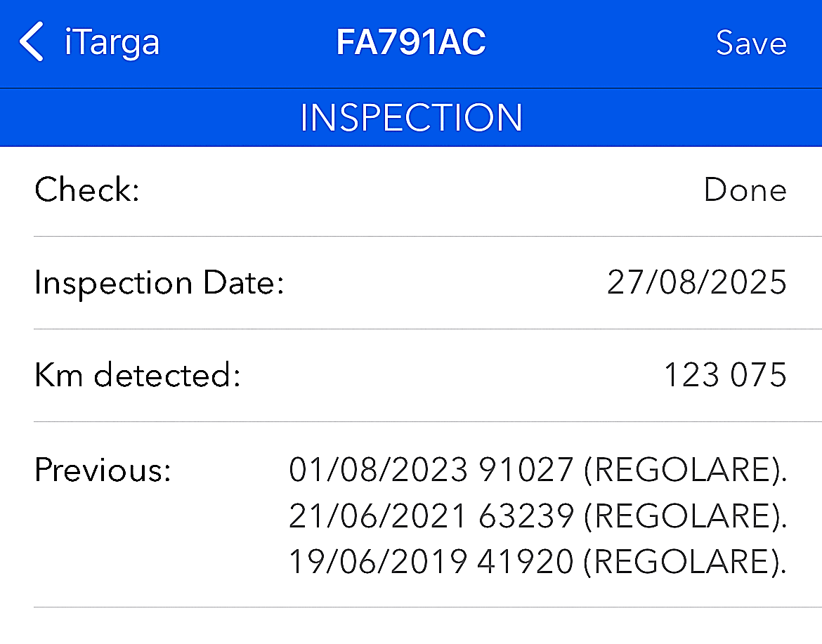Tap the Check label
This screenshot has height=644, width=822.
click(87, 190)
